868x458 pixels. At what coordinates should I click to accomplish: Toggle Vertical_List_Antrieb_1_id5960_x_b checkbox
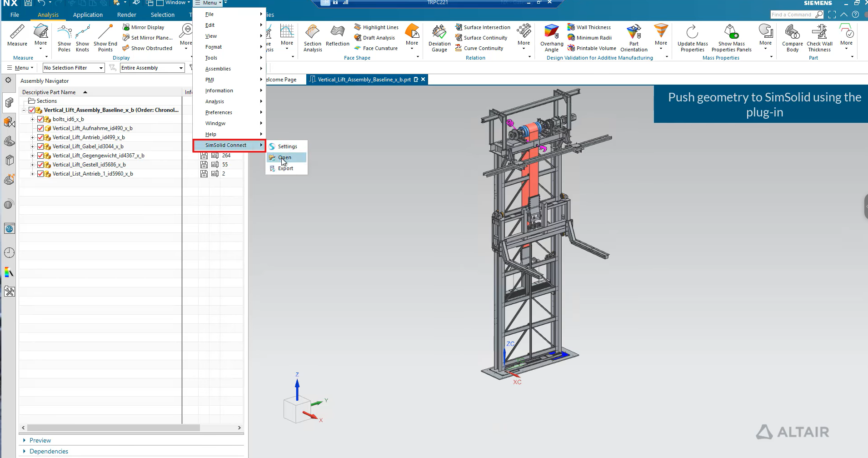pyautogui.click(x=40, y=174)
